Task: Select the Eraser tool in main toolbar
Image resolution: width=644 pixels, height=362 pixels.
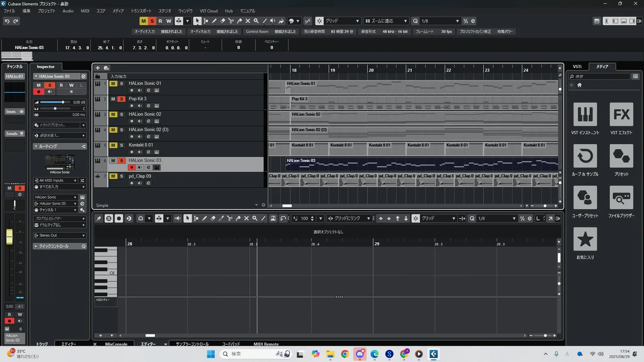Action: 222,21
